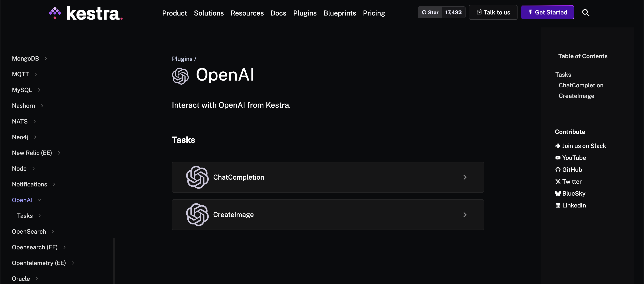The width and height of the screenshot is (644, 284).
Task: Click the Talk to us button
Action: tap(493, 12)
